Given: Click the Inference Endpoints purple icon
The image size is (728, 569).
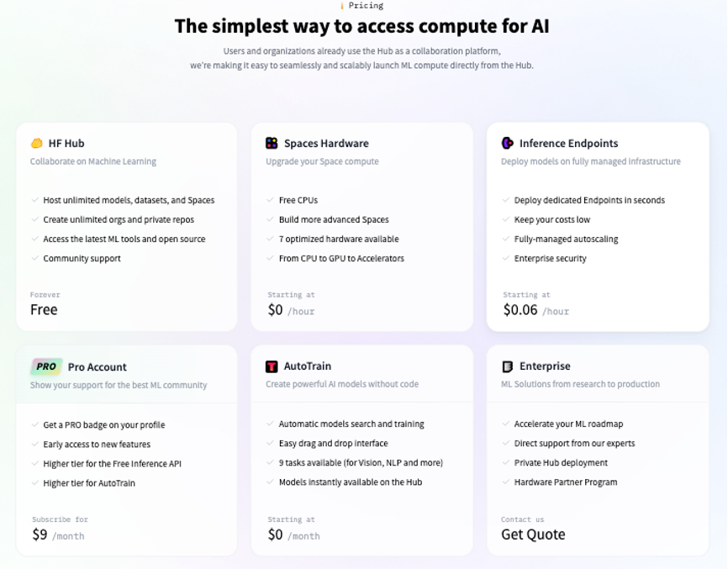Looking at the screenshot, I should tap(508, 144).
